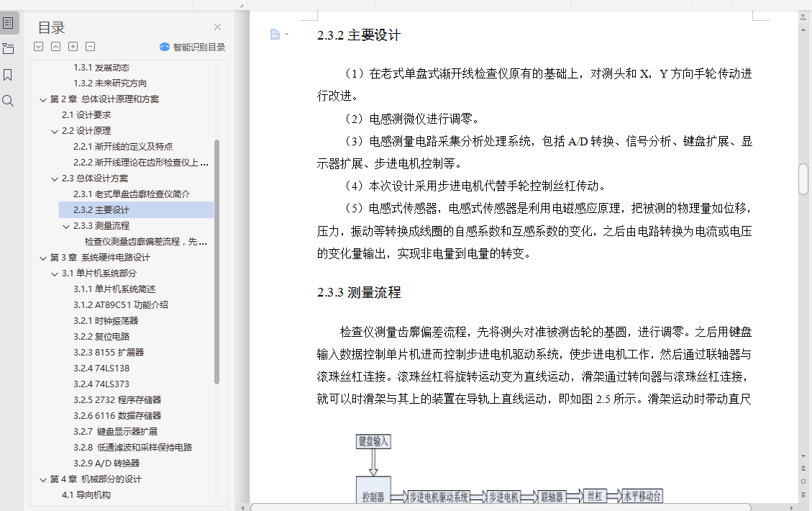
Task: Click the vertical scrollbar down arrow
Action: (803, 456)
